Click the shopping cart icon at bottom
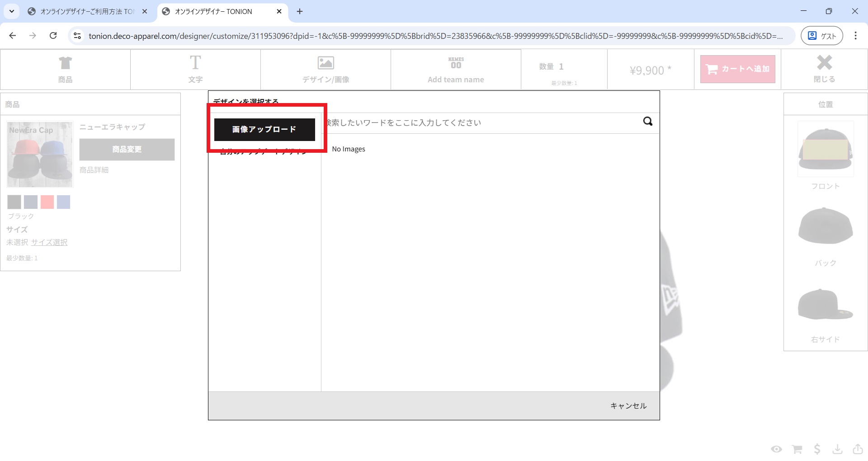 [797, 449]
